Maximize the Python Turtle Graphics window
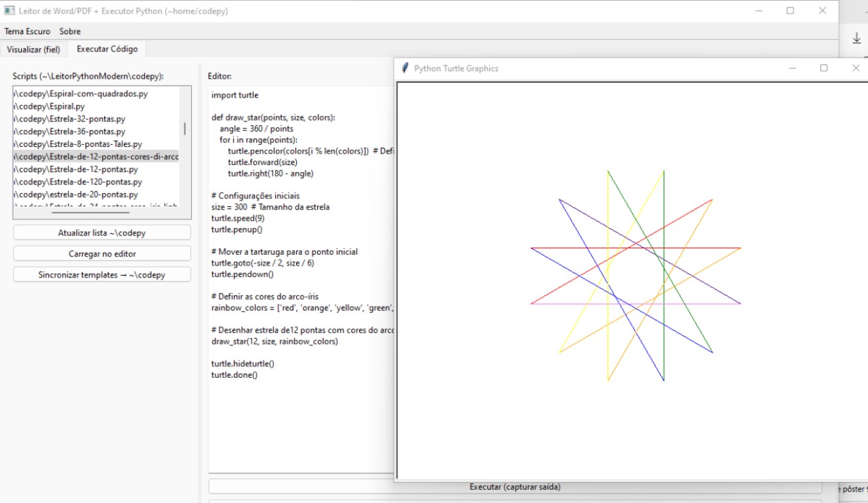 click(824, 68)
